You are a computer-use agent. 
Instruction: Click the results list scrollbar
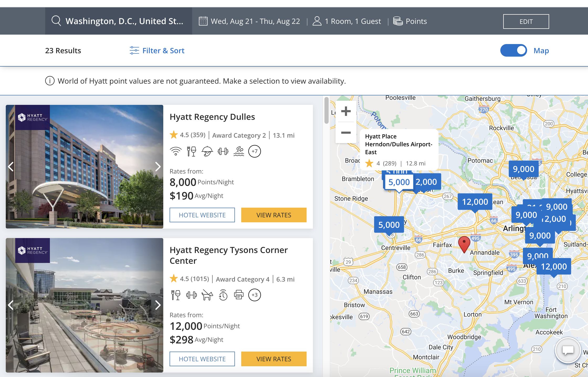pos(326,110)
